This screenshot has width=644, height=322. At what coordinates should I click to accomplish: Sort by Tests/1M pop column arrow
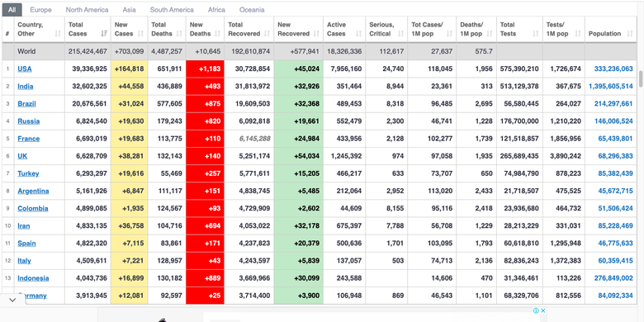point(578,34)
